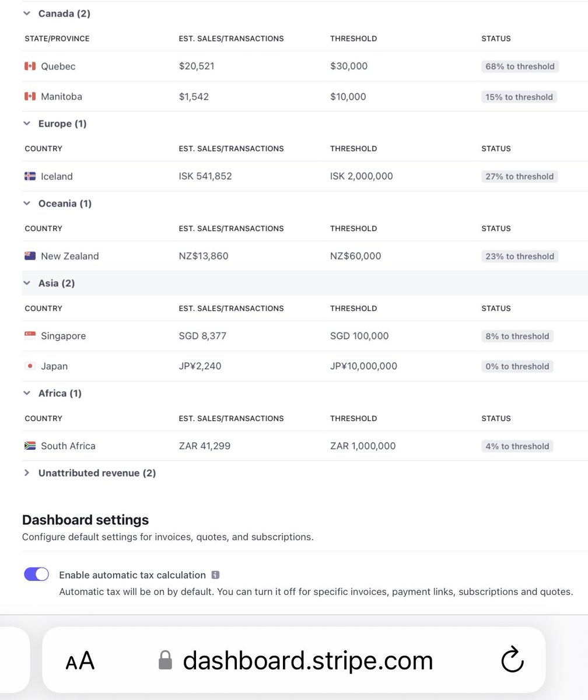Click the South Africa flag icon
Viewport: 588px width, 700px height.
coord(30,446)
